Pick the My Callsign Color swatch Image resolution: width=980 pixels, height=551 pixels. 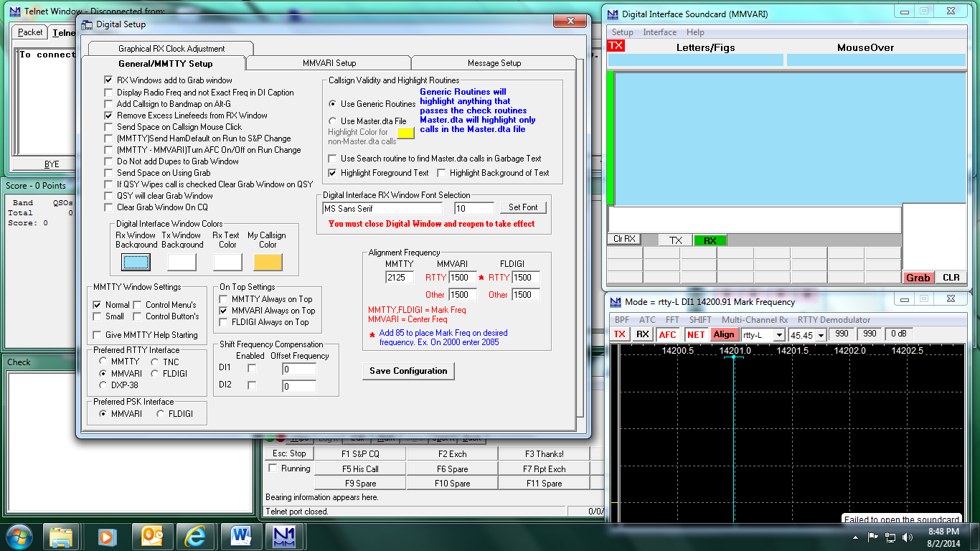pyautogui.click(x=268, y=262)
